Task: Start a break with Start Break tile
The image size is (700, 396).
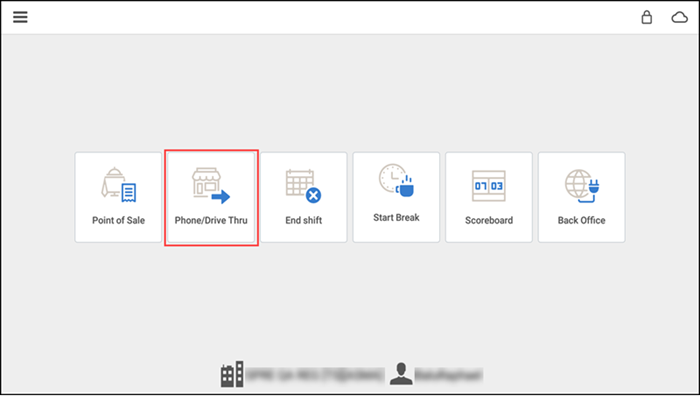Action: (396, 197)
